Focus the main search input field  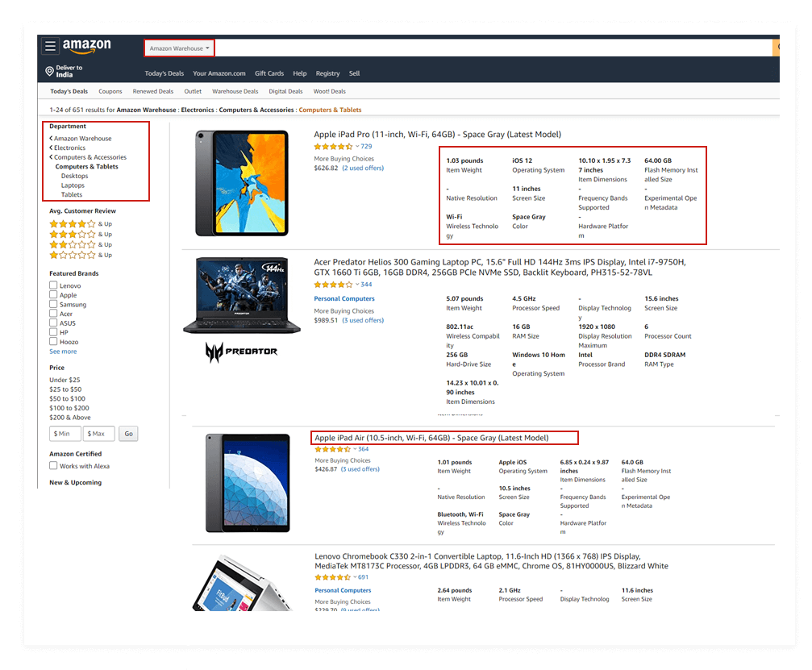click(x=493, y=48)
